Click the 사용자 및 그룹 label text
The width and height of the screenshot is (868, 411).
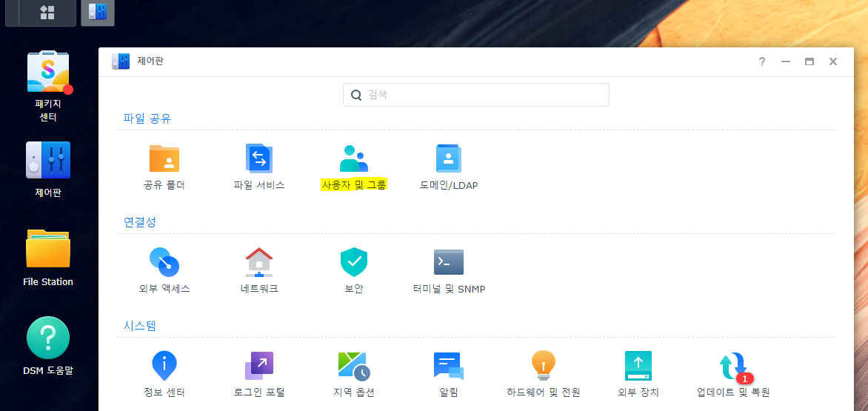[354, 184]
